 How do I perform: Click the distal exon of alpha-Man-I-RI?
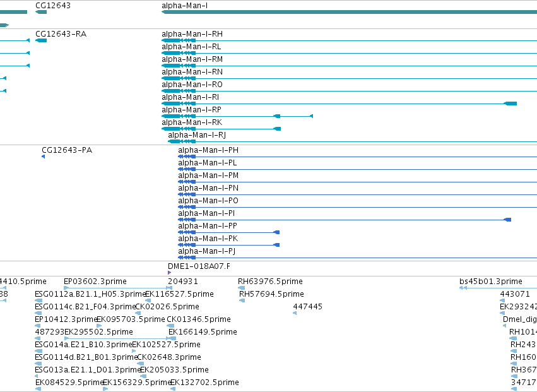[x=510, y=104]
